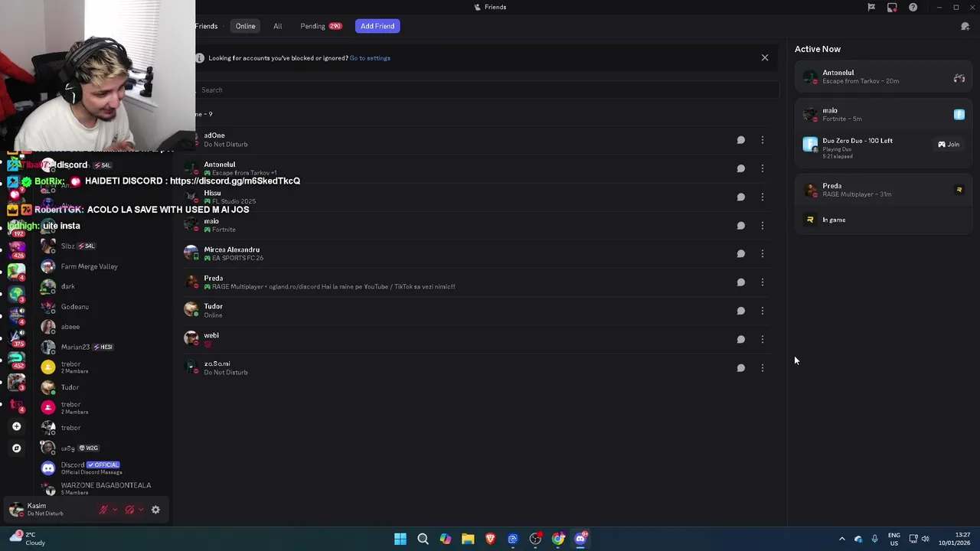Click the flag icon in title bar

pyautogui.click(x=871, y=8)
